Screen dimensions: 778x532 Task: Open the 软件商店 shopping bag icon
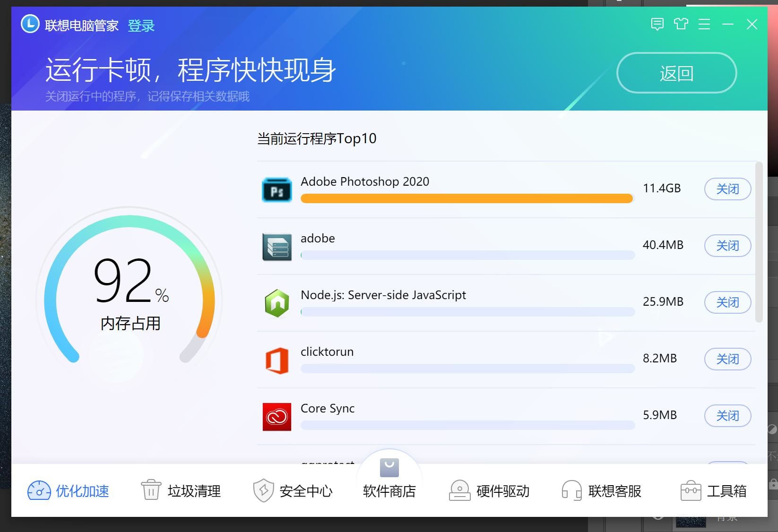coord(388,468)
